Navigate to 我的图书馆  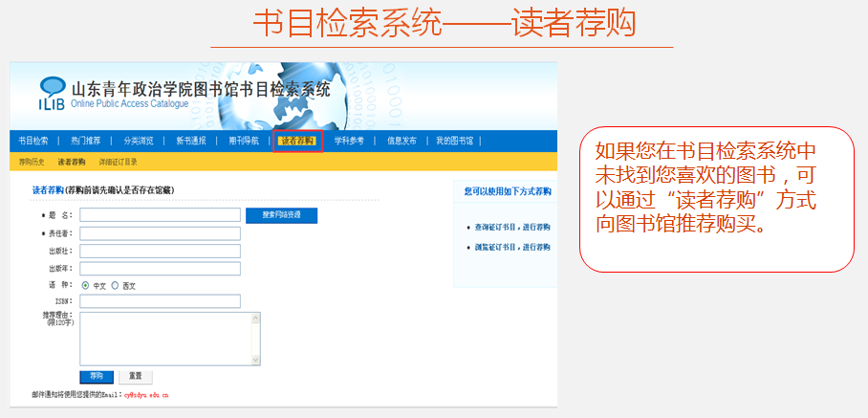455,141
